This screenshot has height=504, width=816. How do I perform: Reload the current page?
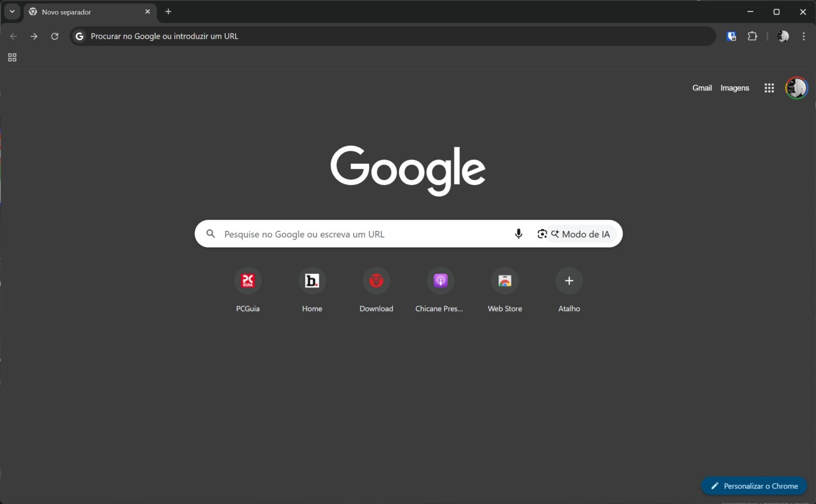[x=55, y=36]
